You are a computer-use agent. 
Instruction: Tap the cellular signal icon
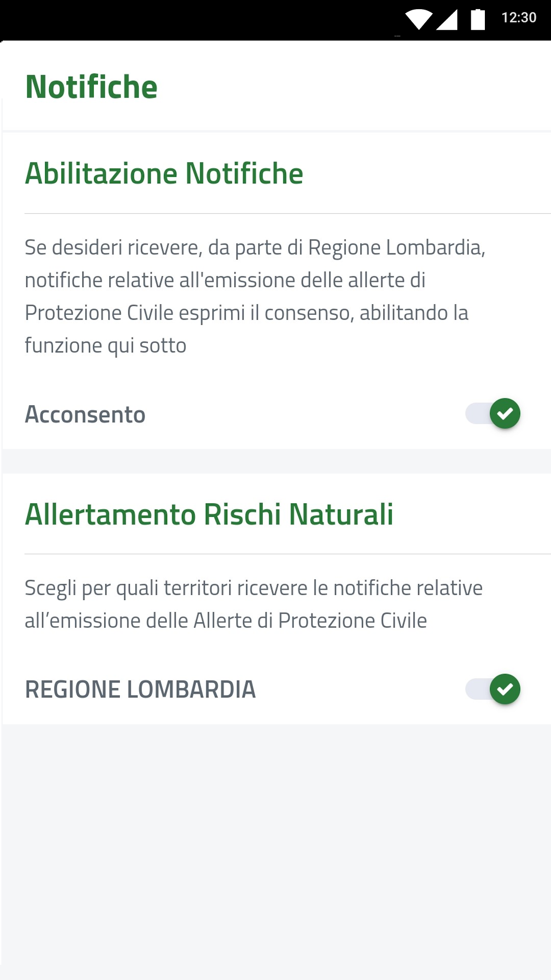(x=447, y=19)
